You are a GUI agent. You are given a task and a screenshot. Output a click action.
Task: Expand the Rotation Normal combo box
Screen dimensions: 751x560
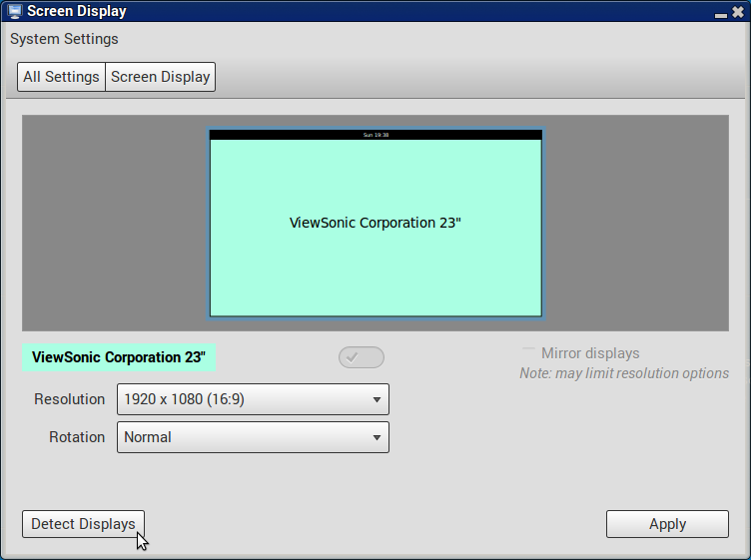(253, 437)
